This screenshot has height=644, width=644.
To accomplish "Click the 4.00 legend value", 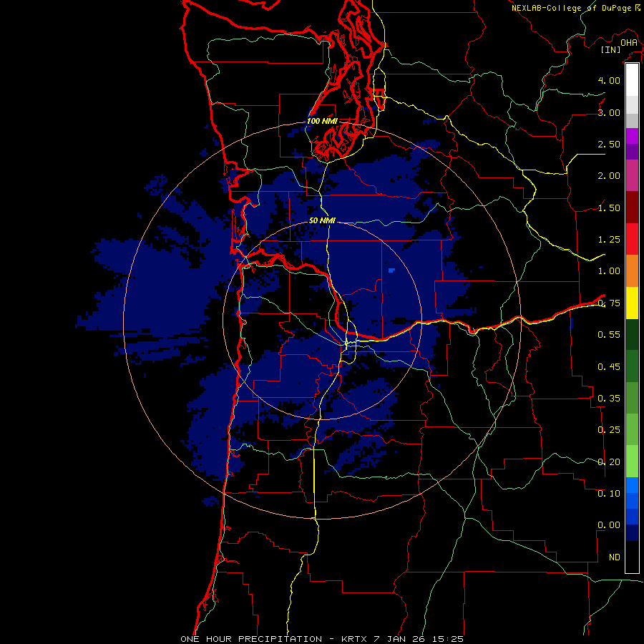I will point(609,80).
